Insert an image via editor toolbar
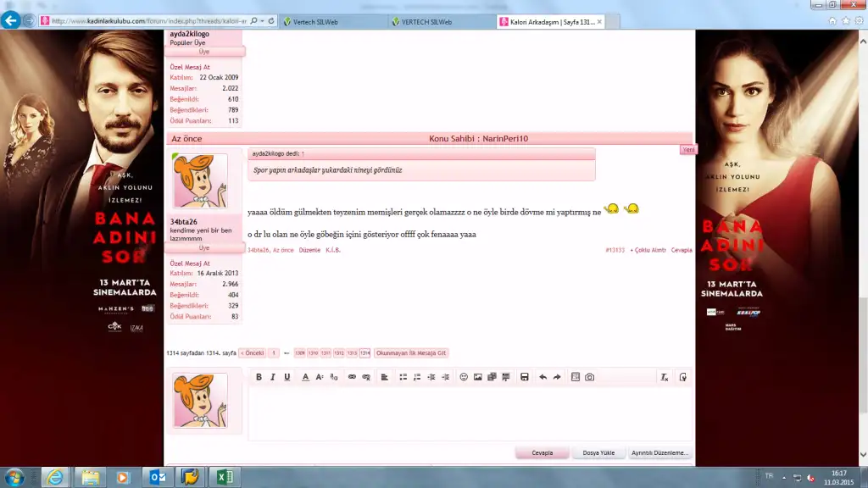This screenshot has width=868, height=488. (x=477, y=377)
